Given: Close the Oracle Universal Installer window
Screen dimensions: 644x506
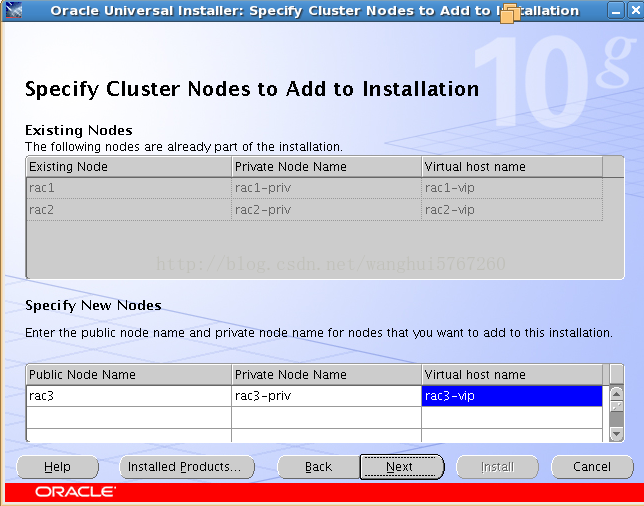Looking at the screenshot, I should tap(635, 11).
